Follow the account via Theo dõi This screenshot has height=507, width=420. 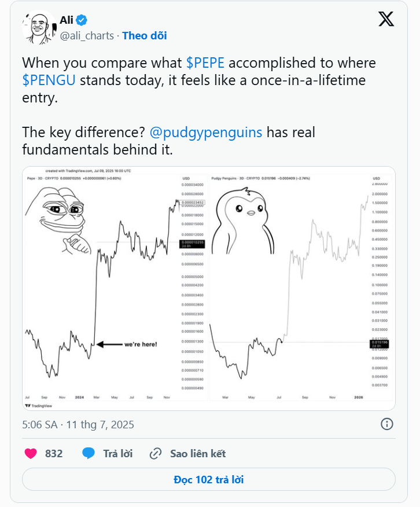pos(144,35)
